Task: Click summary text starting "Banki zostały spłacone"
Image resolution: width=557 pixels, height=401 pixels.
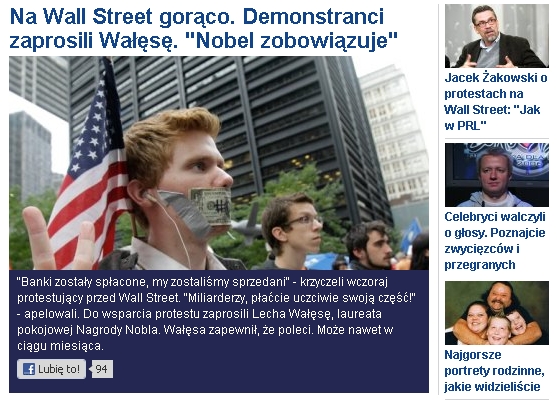Action: tap(217, 314)
